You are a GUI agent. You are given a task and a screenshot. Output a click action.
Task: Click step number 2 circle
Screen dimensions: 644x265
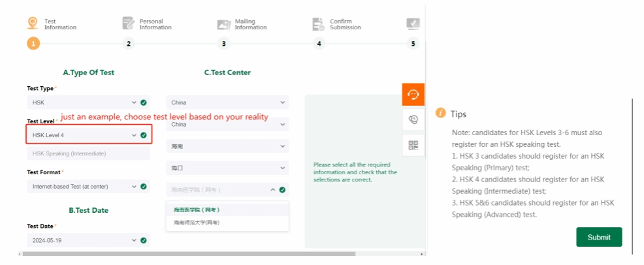[x=129, y=44]
